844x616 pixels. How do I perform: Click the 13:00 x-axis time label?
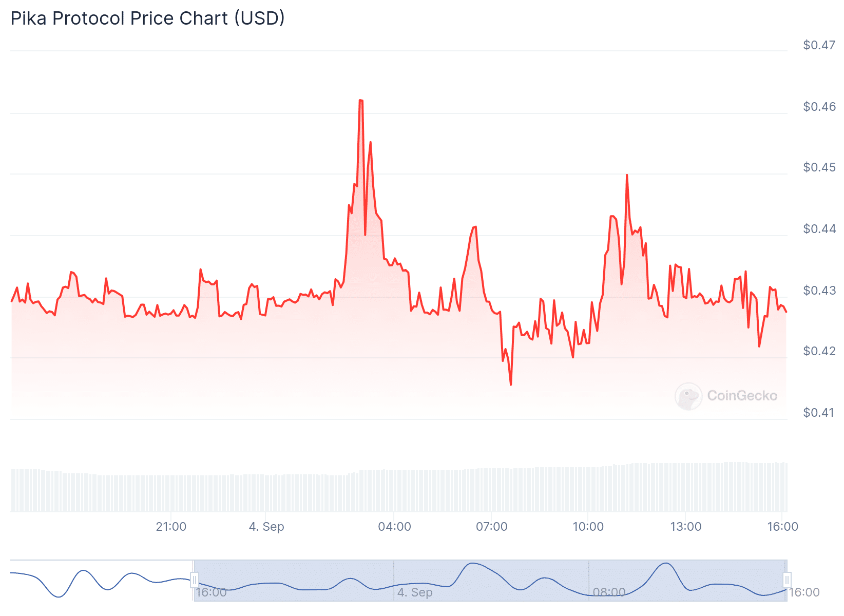click(685, 527)
